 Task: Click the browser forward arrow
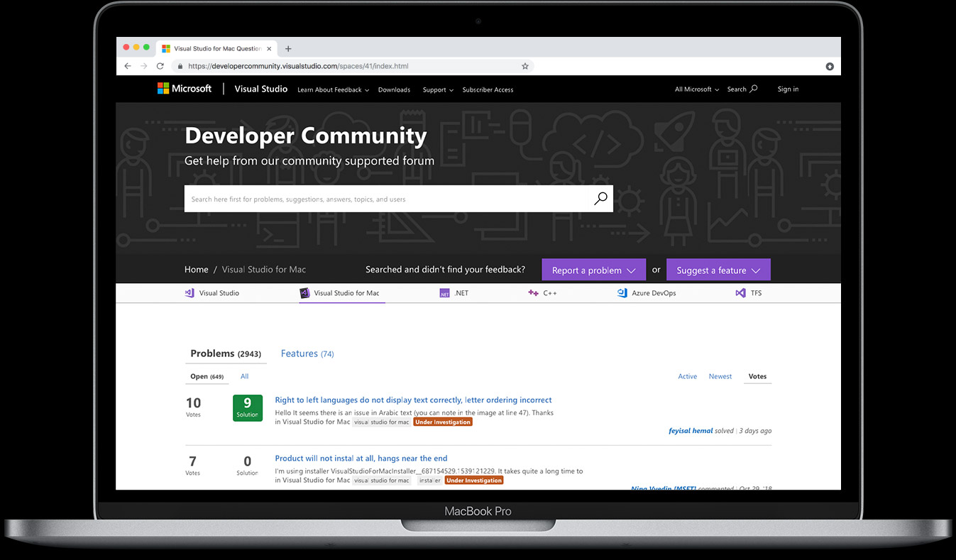click(144, 66)
